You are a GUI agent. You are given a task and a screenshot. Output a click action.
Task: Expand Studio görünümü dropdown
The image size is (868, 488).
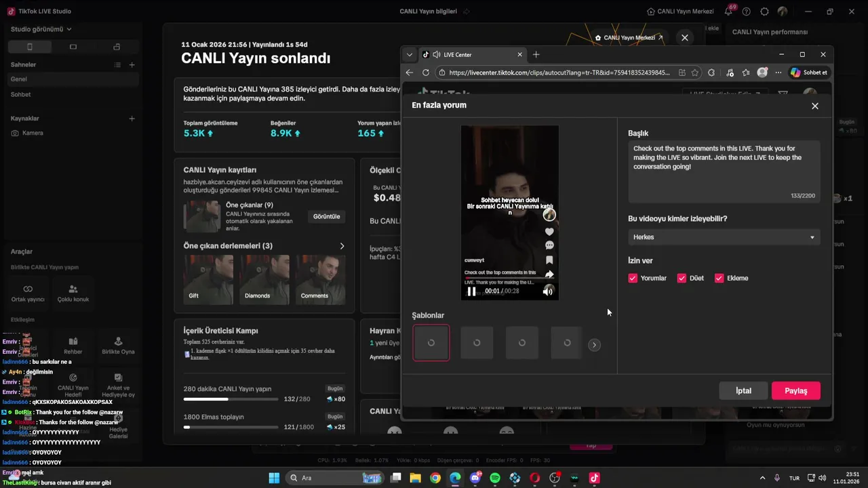pos(41,29)
